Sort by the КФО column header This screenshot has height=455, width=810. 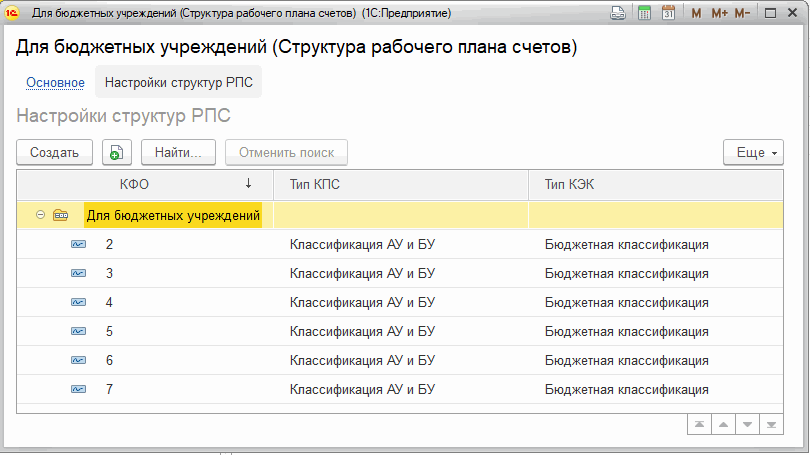pyautogui.click(x=135, y=184)
